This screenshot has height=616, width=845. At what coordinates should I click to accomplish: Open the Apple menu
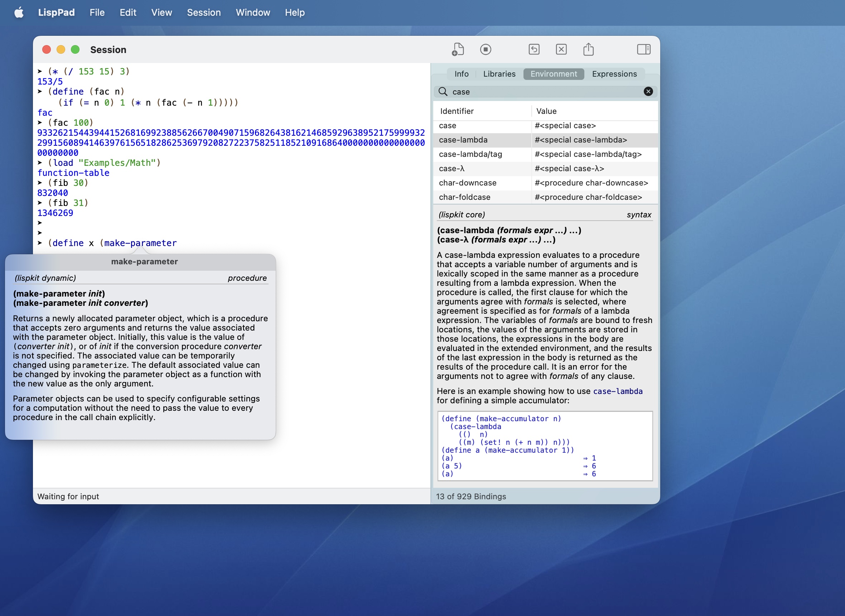coord(19,13)
